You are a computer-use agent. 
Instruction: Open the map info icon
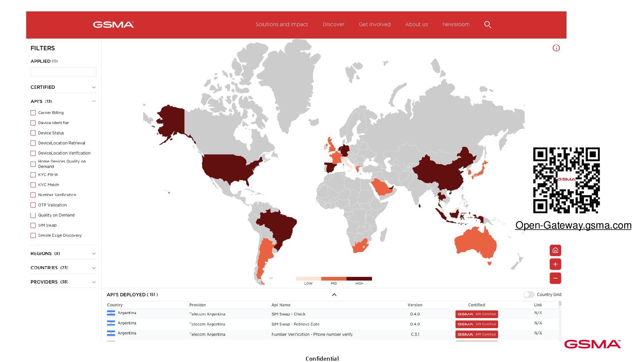click(556, 48)
